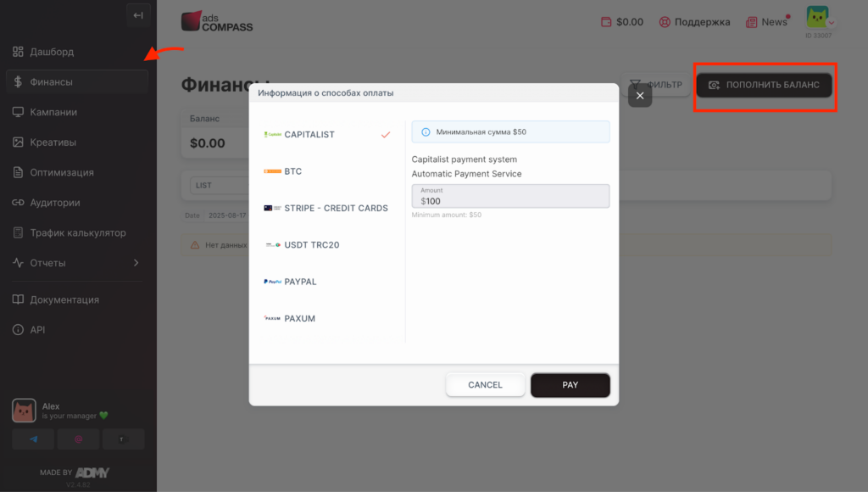Click the Отчеты activity icon
The height and width of the screenshot is (492, 868).
19,263
